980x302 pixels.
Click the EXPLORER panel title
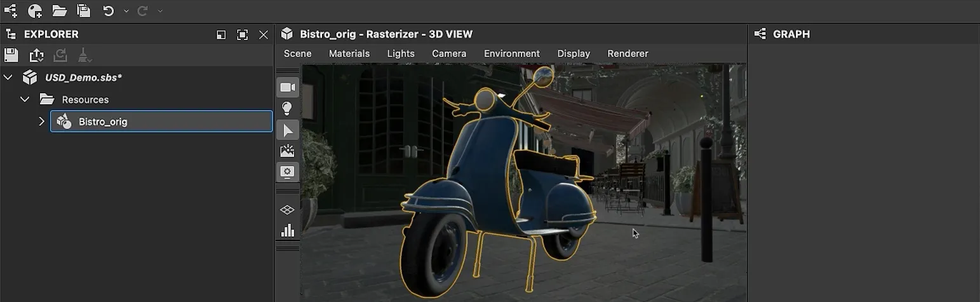click(51, 34)
